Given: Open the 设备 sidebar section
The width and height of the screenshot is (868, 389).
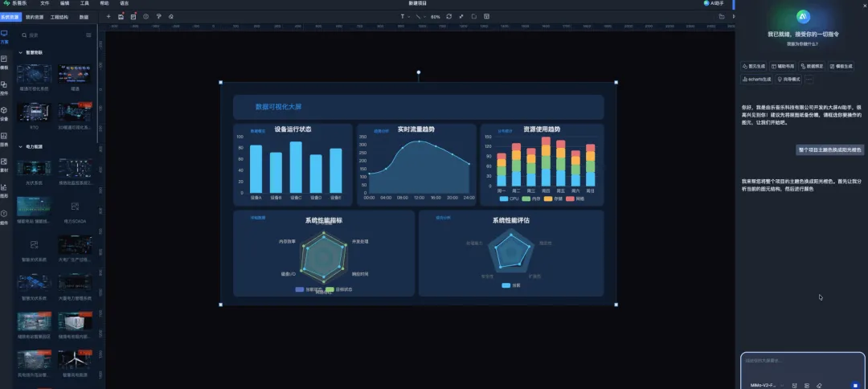Looking at the screenshot, I should [5, 113].
